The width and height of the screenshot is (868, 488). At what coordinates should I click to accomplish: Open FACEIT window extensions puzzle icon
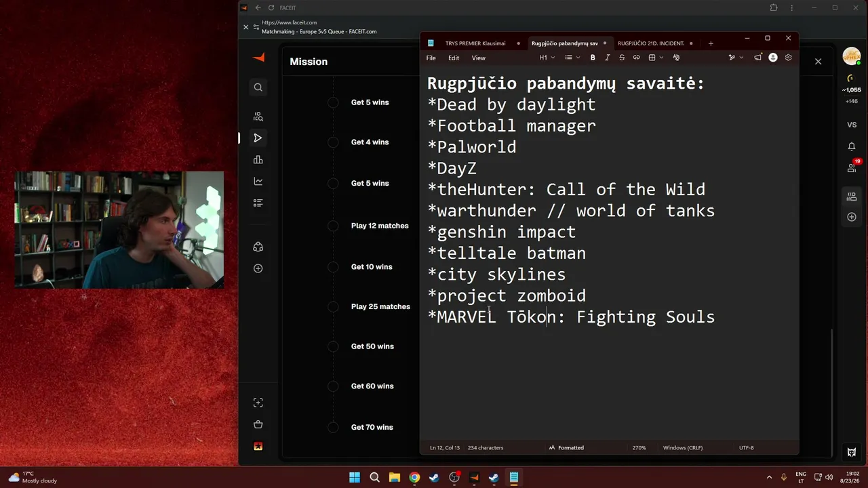[x=774, y=7]
